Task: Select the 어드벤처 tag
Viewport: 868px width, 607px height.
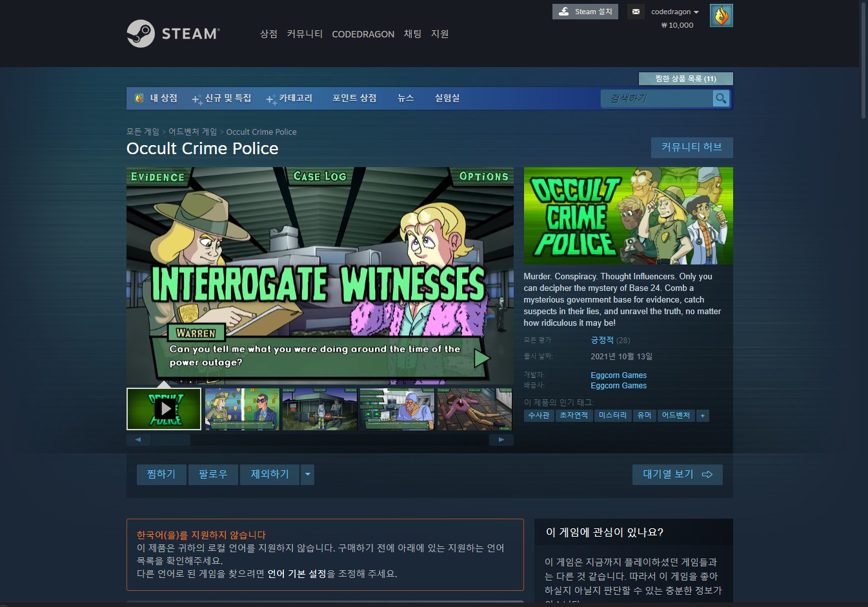Action: pyautogui.click(x=676, y=415)
